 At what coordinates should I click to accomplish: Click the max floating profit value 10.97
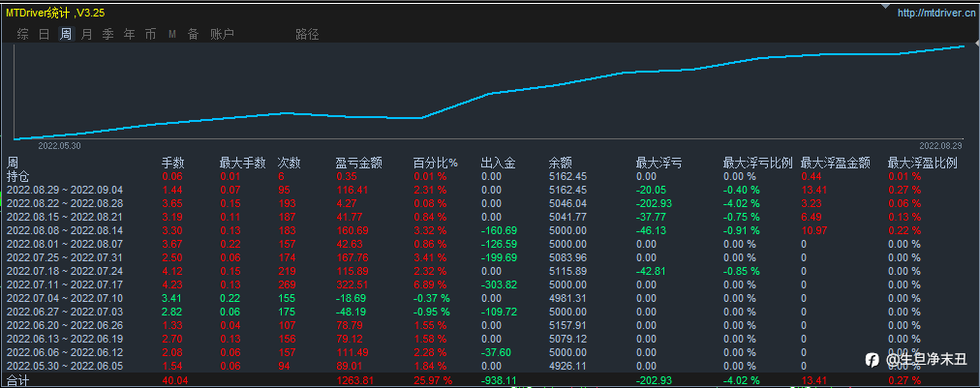tap(813, 230)
